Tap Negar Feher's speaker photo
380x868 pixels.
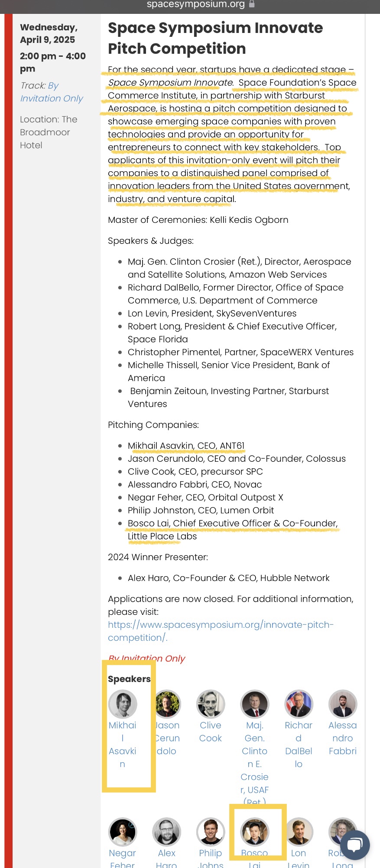123,832
